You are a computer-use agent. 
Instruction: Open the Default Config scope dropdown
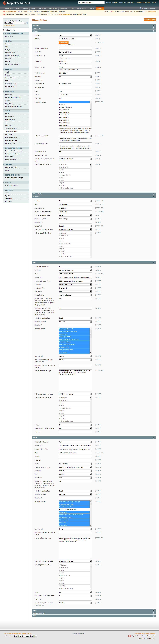pos(15,23)
